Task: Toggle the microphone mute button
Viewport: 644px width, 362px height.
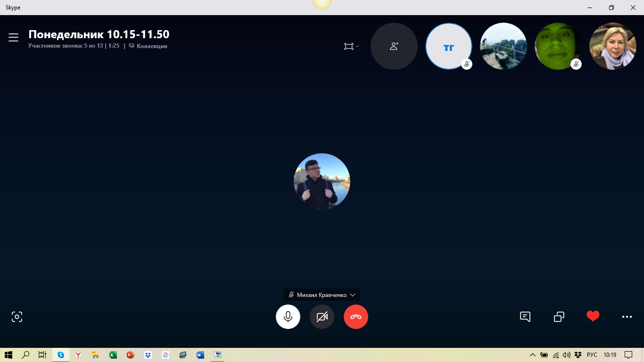Action: [288, 317]
